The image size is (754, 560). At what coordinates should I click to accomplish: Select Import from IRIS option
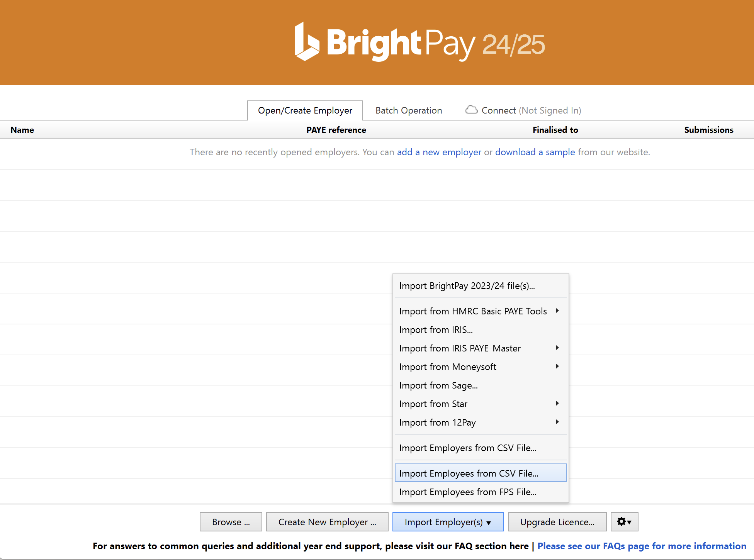coord(481,330)
